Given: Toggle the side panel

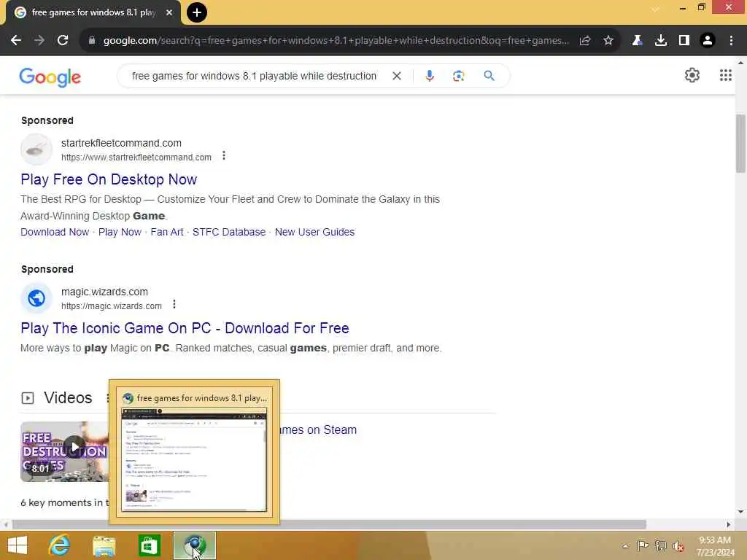Looking at the screenshot, I should click(684, 41).
